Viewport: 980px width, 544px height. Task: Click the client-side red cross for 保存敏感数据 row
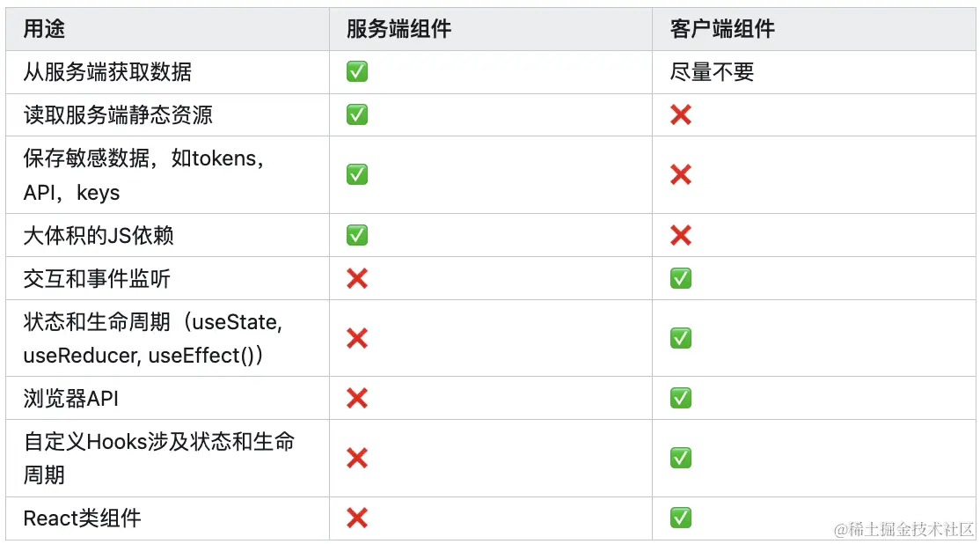680,174
